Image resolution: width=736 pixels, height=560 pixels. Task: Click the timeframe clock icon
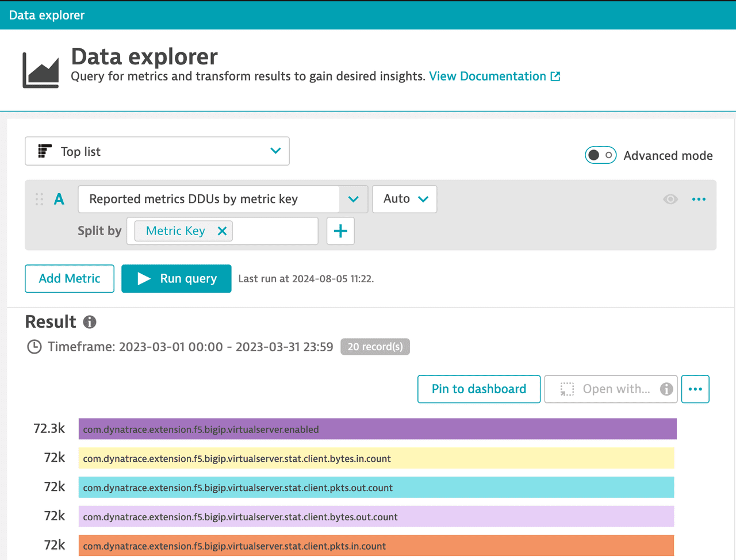tap(34, 347)
